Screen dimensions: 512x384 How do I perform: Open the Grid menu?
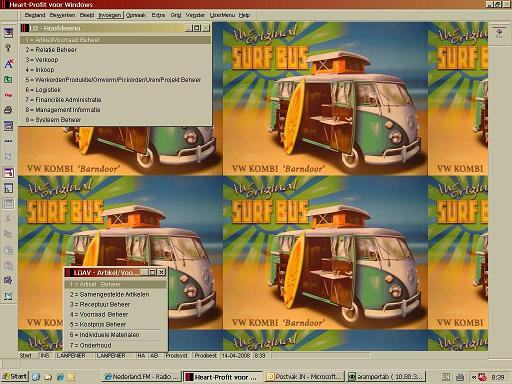[176, 15]
